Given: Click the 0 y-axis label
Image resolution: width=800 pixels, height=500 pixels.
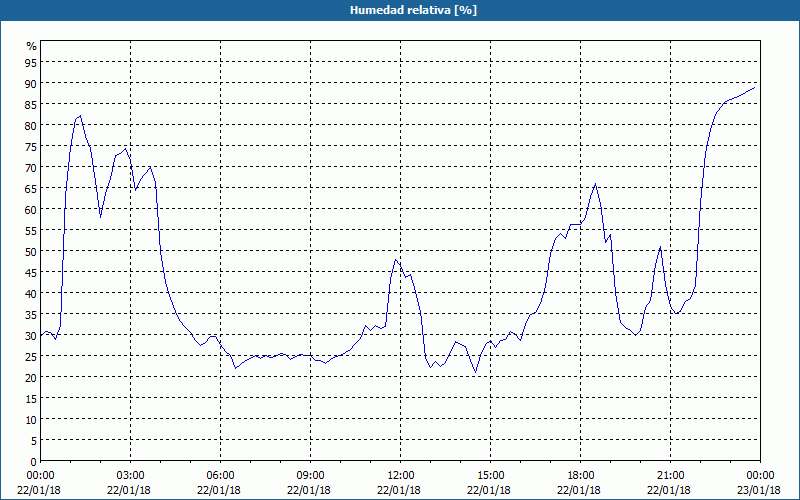Looking at the screenshot, I should pyautogui.click(x=34, y=462).
